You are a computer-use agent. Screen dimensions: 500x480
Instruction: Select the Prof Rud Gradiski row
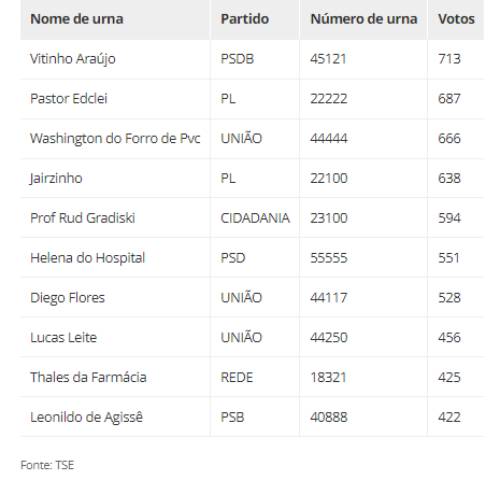(252, 218)
